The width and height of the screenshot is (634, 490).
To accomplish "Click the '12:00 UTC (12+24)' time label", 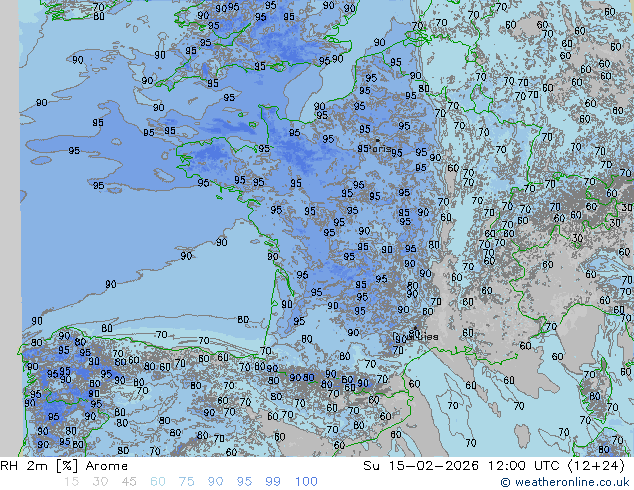I will point(556,466).
